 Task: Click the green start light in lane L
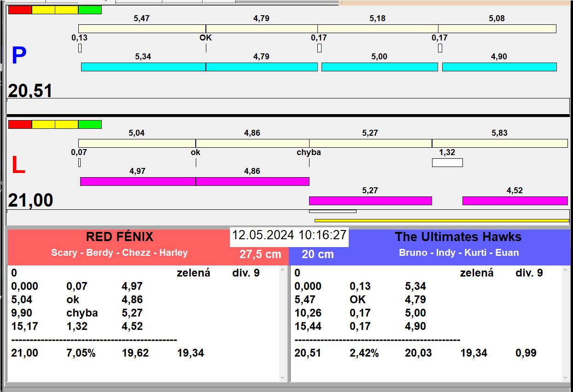click(90, 124)
